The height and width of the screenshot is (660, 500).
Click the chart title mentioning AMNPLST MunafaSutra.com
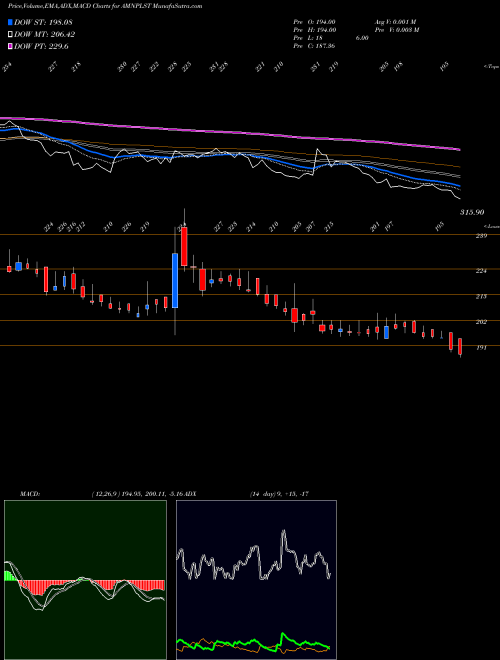click(105, 6)
